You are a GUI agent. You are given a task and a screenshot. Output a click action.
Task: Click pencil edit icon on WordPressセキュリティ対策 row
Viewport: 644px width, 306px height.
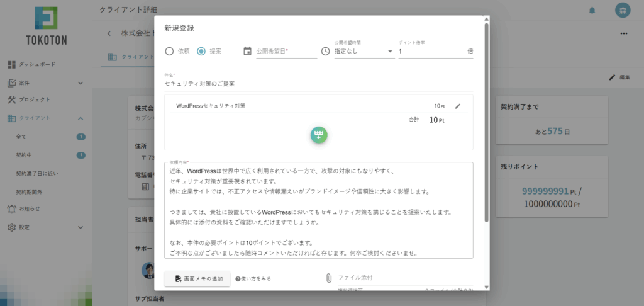click(458, 106)
